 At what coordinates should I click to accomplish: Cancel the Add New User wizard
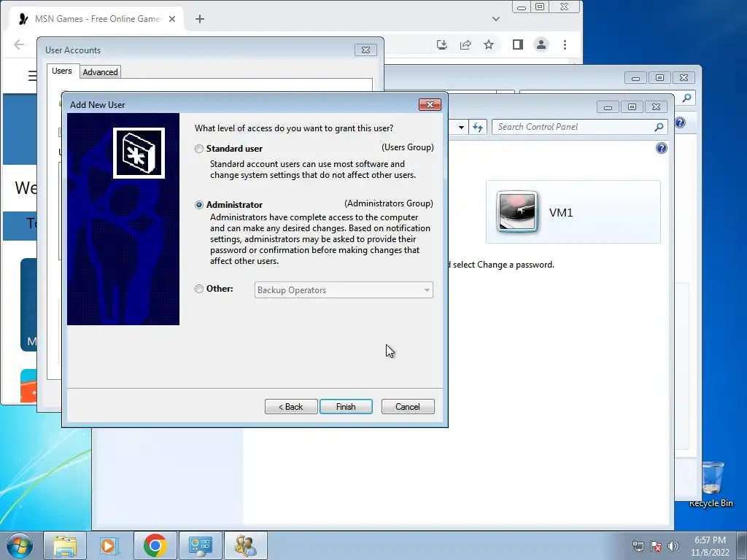coord(408,407)
